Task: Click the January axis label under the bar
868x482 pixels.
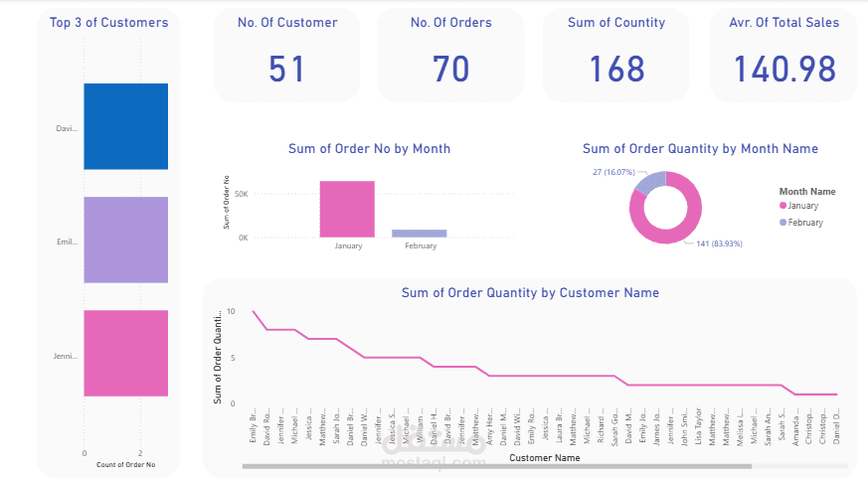Action: click(x=348, y=245)
